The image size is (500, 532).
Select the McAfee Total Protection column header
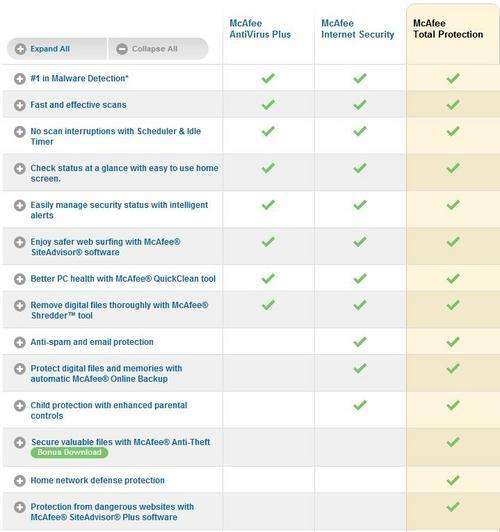(x=448, y=29)
